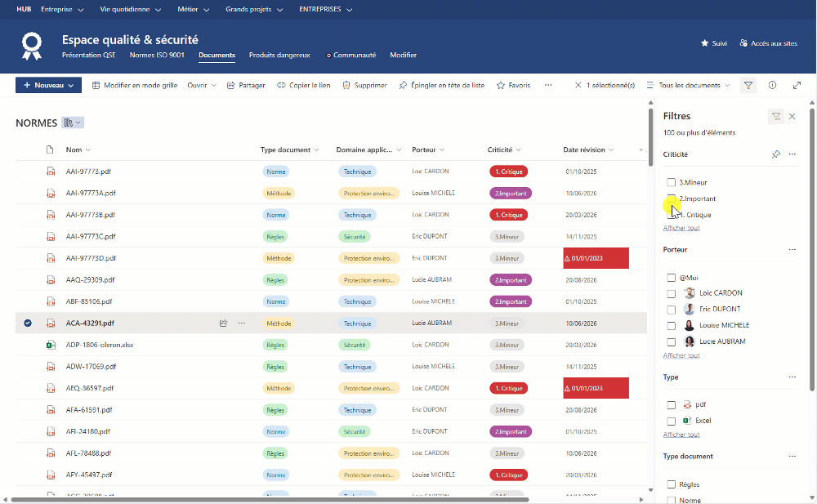The image size is (817, 504).
Task: Click the add column plus icon
Action: click(x=641, y=149)
